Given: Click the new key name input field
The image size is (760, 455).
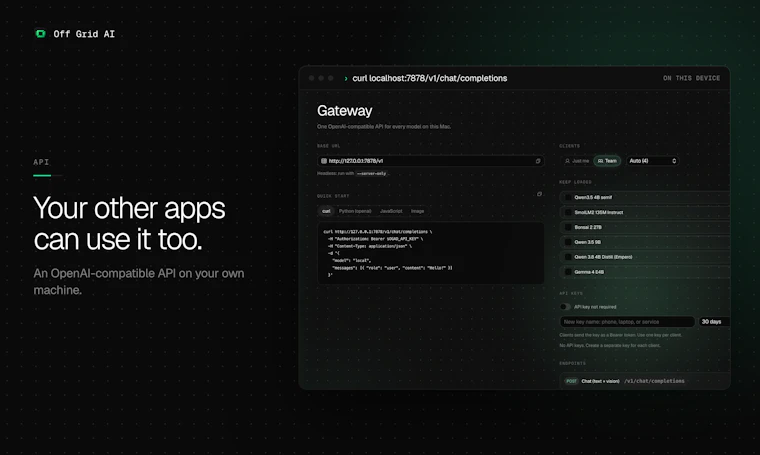Looking at the screenshot, I should click(627, 322).
